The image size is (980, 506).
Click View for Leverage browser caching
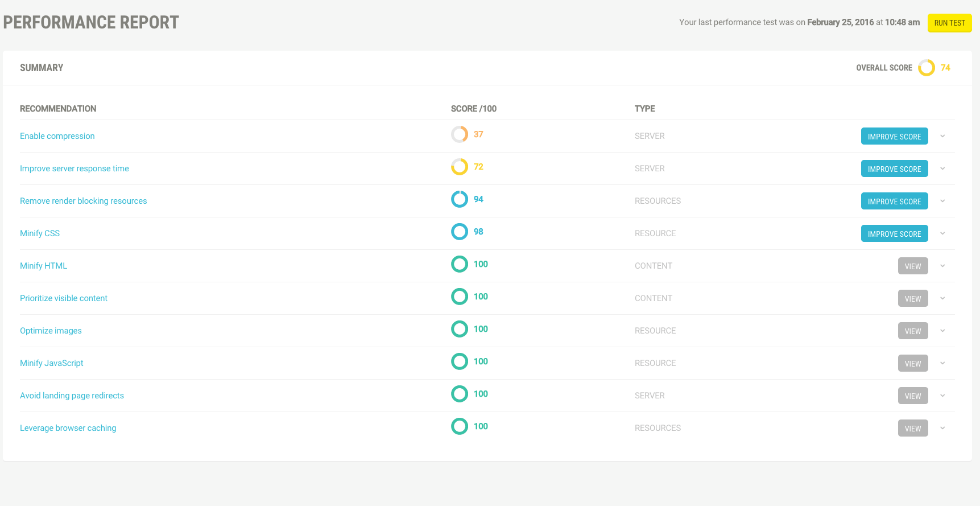tap(913, 428)
